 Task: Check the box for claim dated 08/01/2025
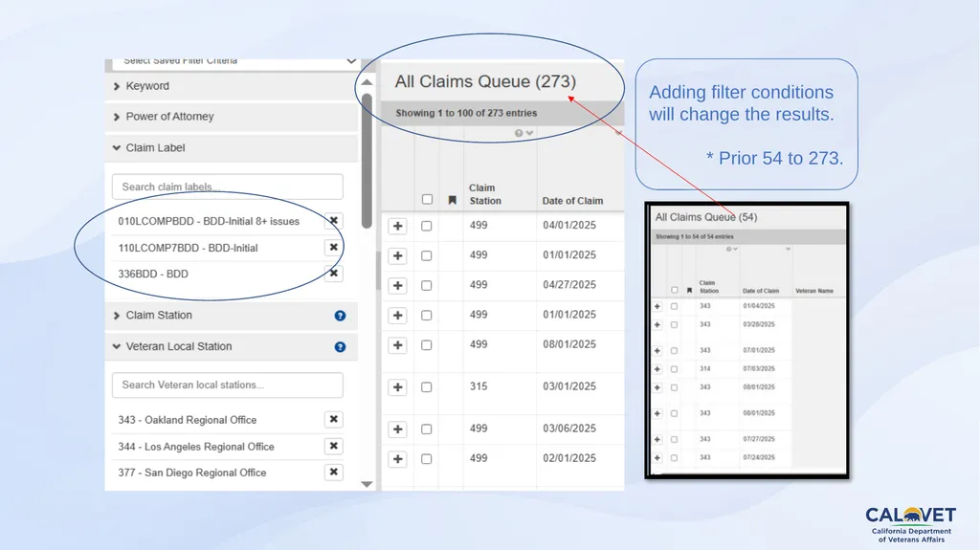pos(426,345)
